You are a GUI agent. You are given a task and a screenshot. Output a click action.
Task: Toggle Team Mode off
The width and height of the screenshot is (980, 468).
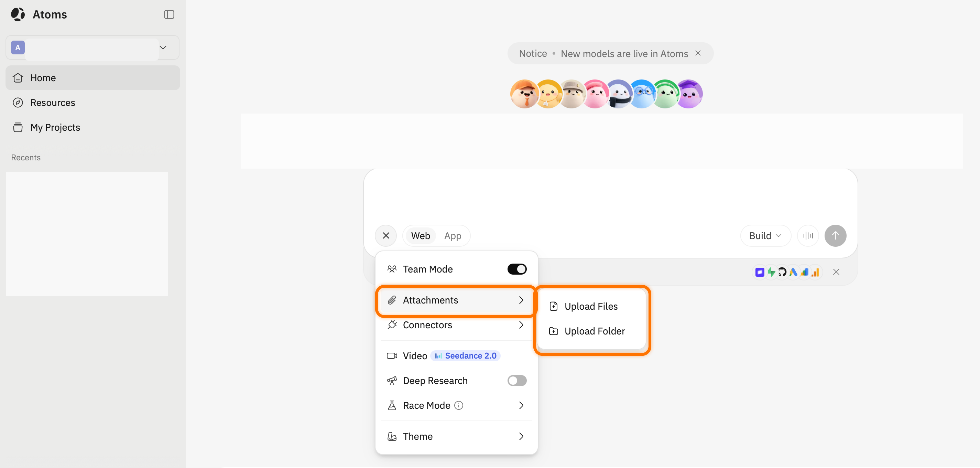pos(516,269)
